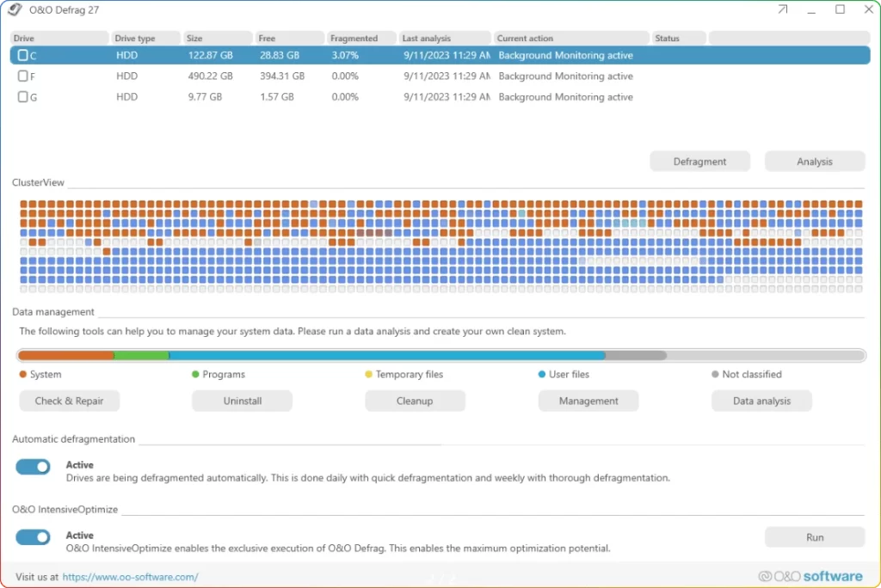
Task: Start defragmentation with the Defragment button
Action: tap(699, 161)
